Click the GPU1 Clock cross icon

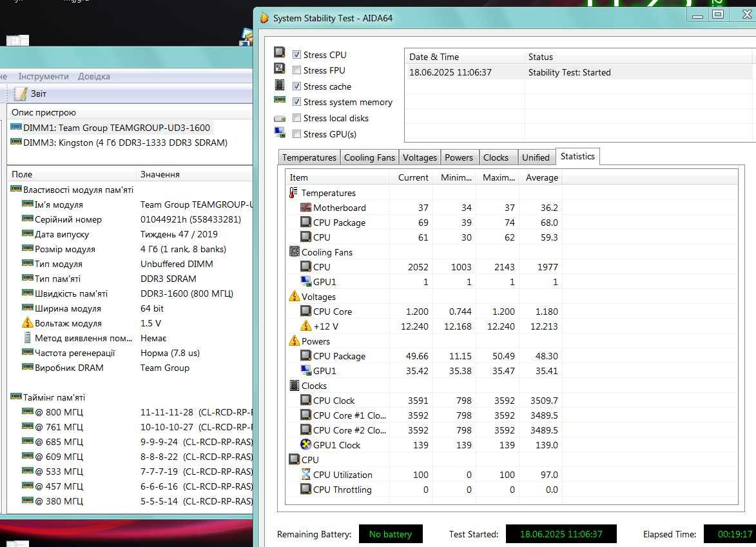305,444
